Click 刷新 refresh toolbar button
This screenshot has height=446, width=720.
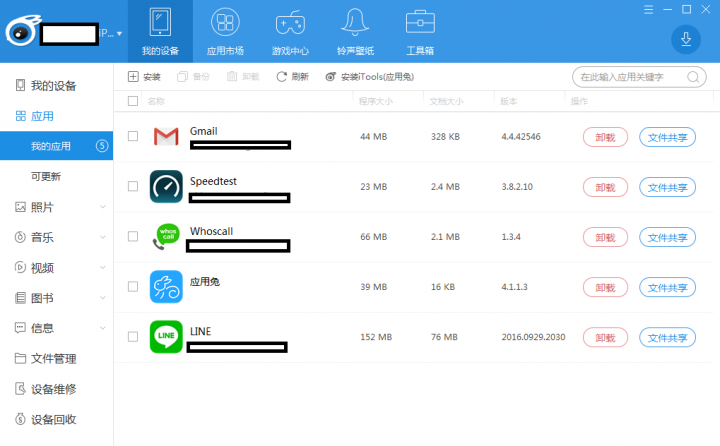[292, 77]
